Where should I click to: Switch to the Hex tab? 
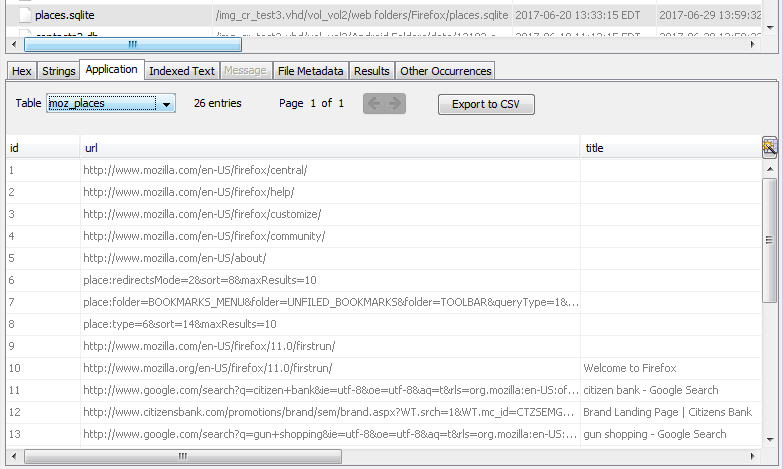pos(21,71)
